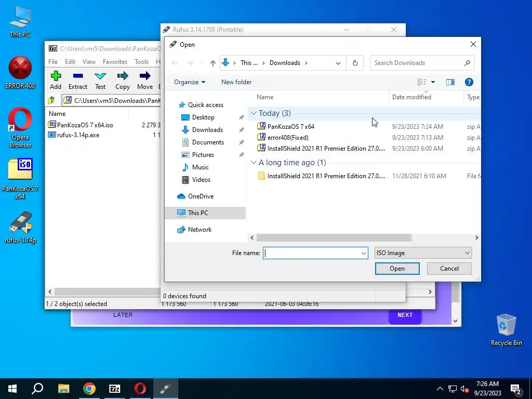Cancel the Open dialog
The image size is (532, 399).
[x=449, y=269]
